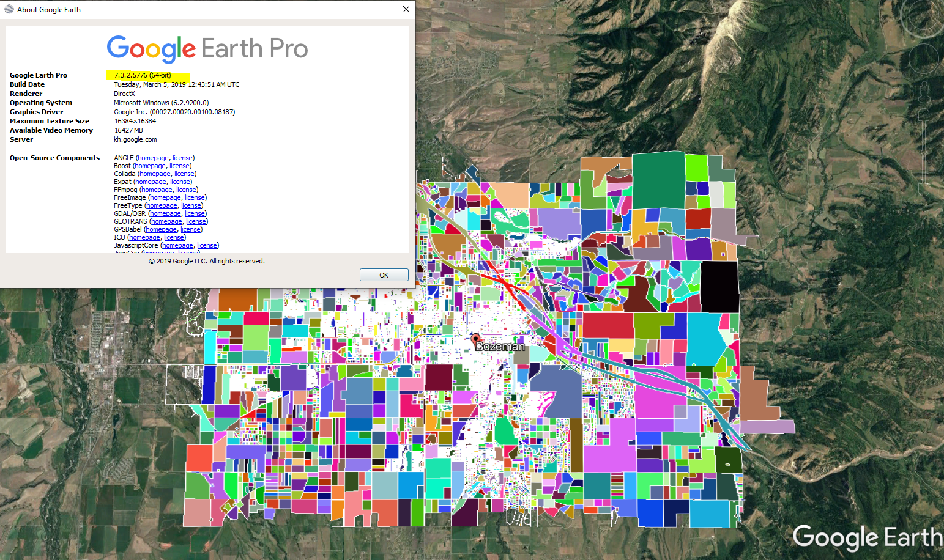The height and width of the screenshot is (560, 944).
Task: Open the ANGLE license link
Action: point(182,158)
